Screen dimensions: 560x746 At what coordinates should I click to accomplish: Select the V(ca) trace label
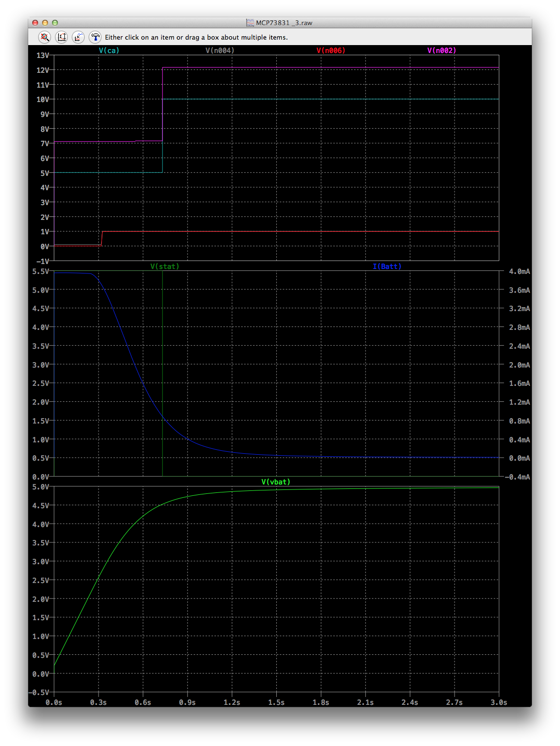109,51
